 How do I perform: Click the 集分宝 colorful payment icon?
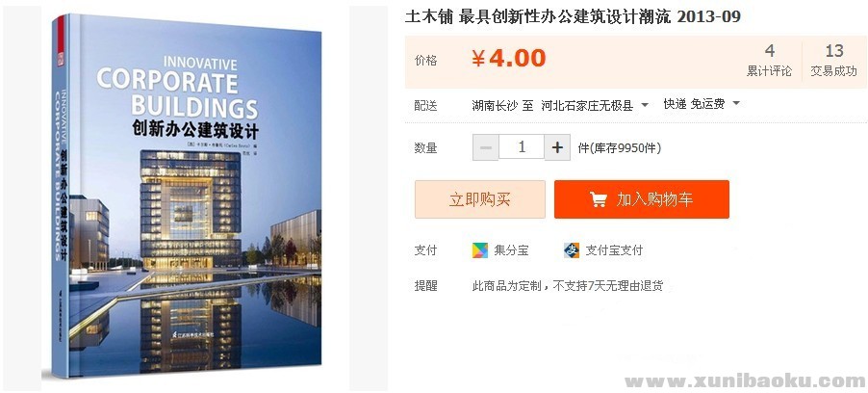(480, 250)
